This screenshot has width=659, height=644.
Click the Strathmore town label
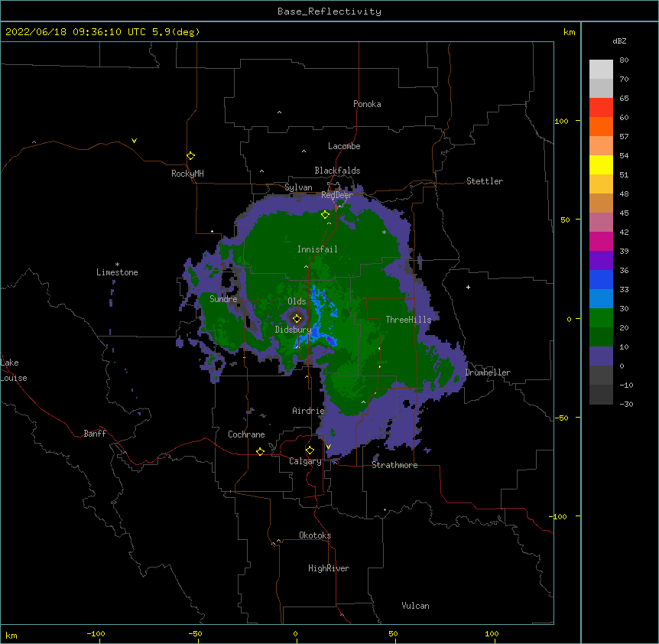click(394, 465)
